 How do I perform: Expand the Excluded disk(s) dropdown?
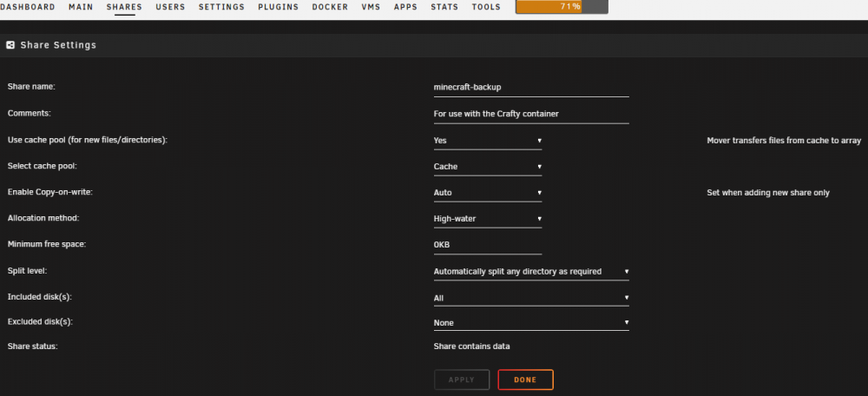[531, 323]
